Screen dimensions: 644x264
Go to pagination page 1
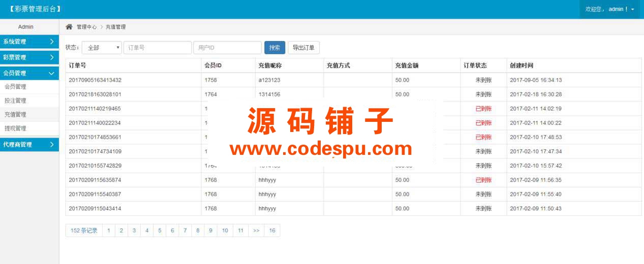click(x=108, y=230)
